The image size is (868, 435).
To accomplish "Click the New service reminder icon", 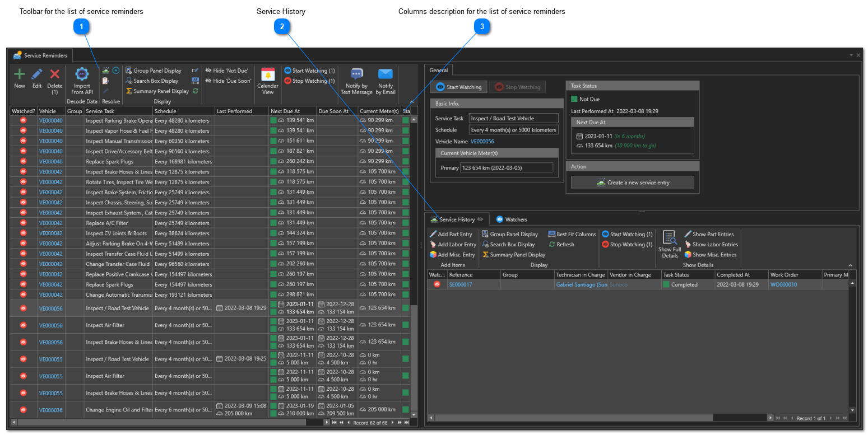I will click(20, 74).
